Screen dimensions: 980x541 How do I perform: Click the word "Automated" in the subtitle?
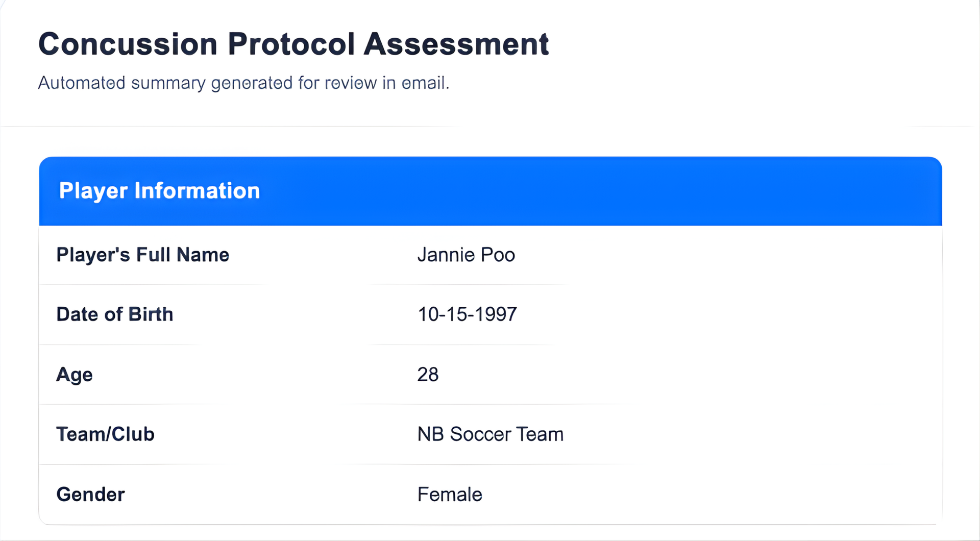pyautogui.click(x=82, y=83)
